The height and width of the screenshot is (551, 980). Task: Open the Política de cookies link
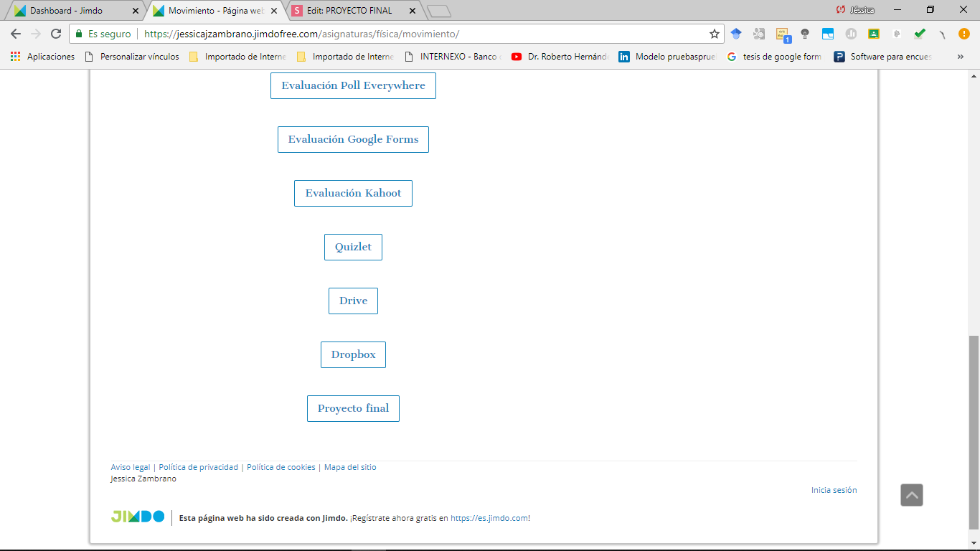tap(281, 467)
